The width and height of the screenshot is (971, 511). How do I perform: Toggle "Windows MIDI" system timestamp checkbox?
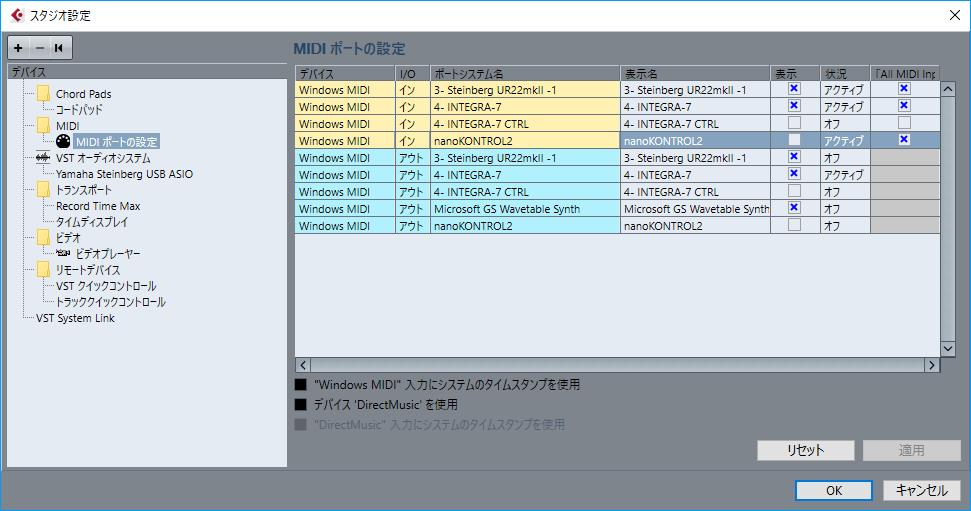pyautogui.click(x=301, y=385)
